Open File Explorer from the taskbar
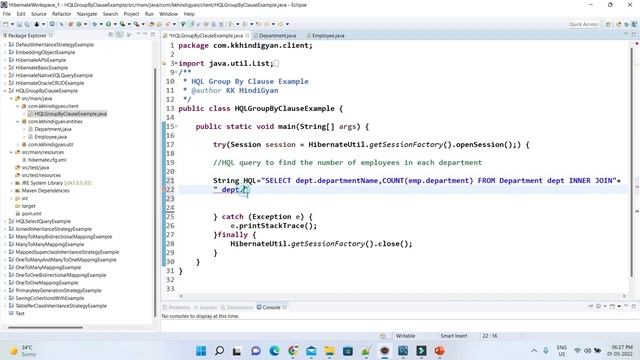The image size is (640, 360). (329, 351)
